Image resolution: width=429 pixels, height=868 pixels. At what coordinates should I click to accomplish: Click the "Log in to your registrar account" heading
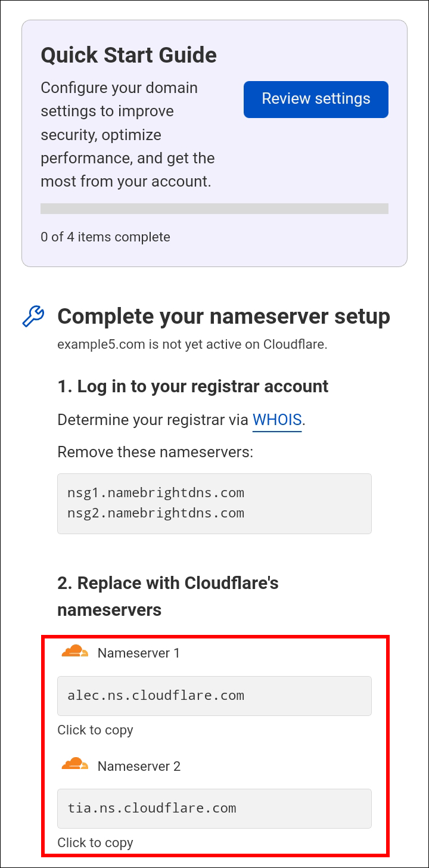(192, 386)
